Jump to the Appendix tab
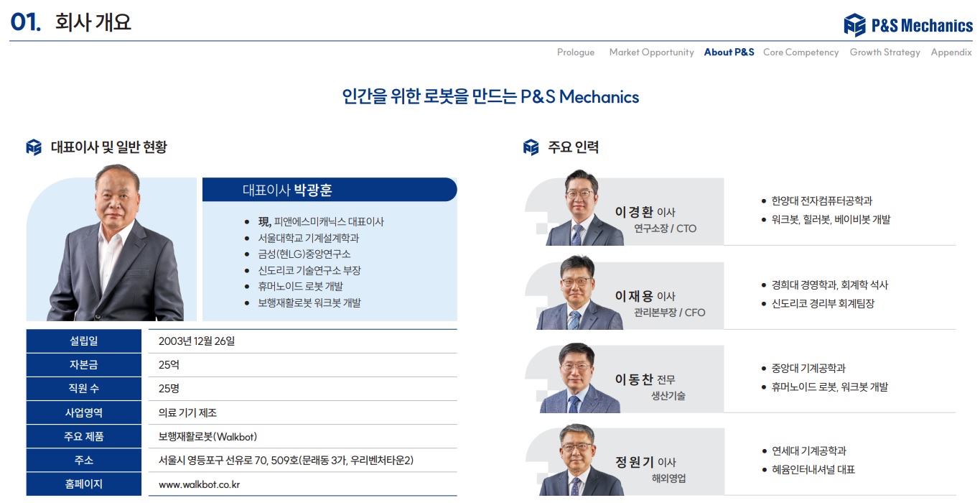The width and height of the screenshot is (980, 503). (x=951, y=52)
